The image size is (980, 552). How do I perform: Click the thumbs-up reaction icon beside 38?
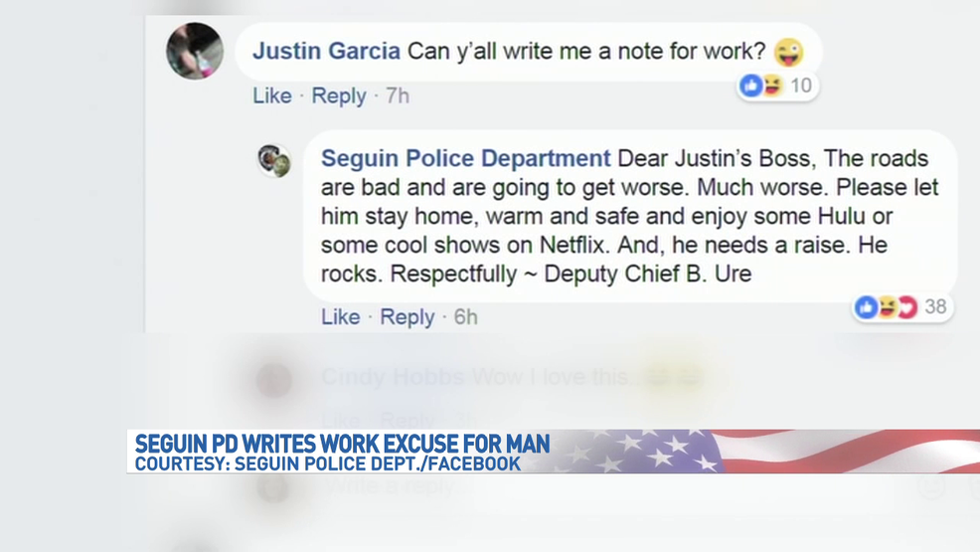coord(867,307)
